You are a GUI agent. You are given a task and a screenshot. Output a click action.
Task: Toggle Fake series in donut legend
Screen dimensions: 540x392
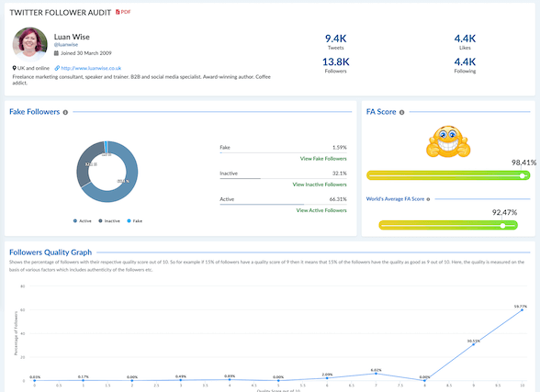(135, 221)
